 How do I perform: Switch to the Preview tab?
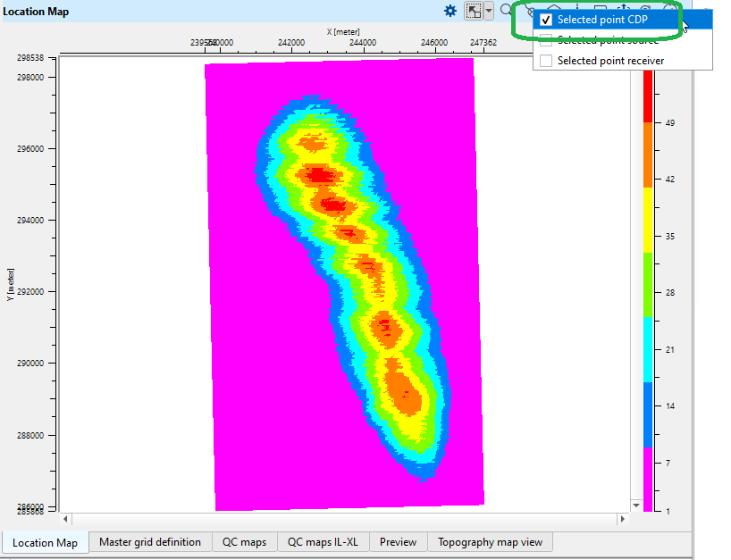pos(398,542)
